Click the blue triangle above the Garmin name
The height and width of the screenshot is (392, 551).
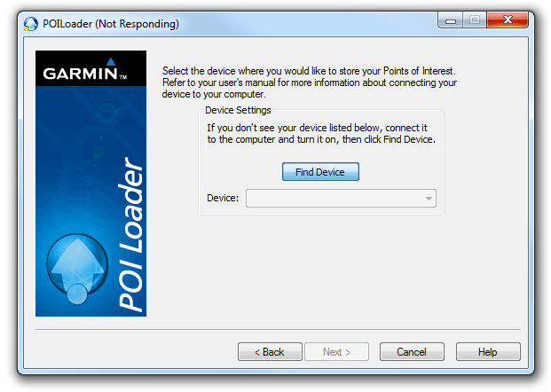(x=110, y=61)
